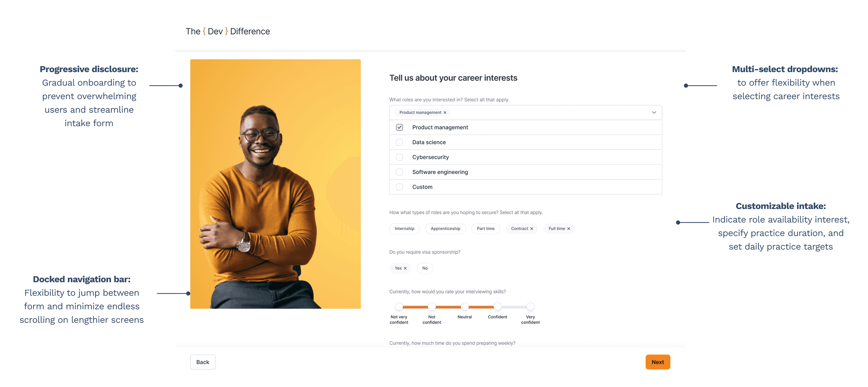Viewport: 868px width, 387px height.
Task: Click the Back button
Action: click(203, 362)
